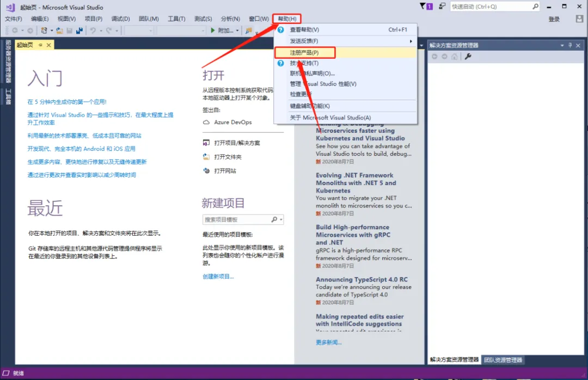This screenshot has height=380, width=588.
Task: Expand the Redo history dropdown arrow
Action: click(x=117, y=31)
